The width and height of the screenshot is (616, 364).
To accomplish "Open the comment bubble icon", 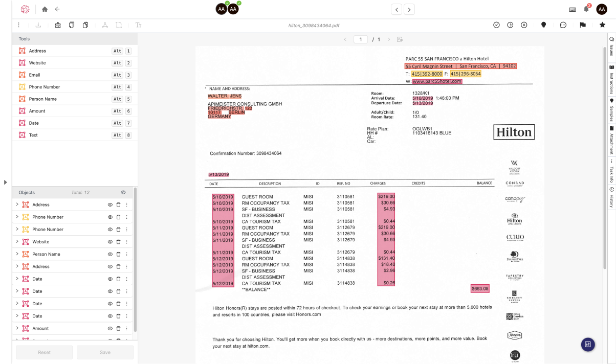I will (x=563, y=25).
